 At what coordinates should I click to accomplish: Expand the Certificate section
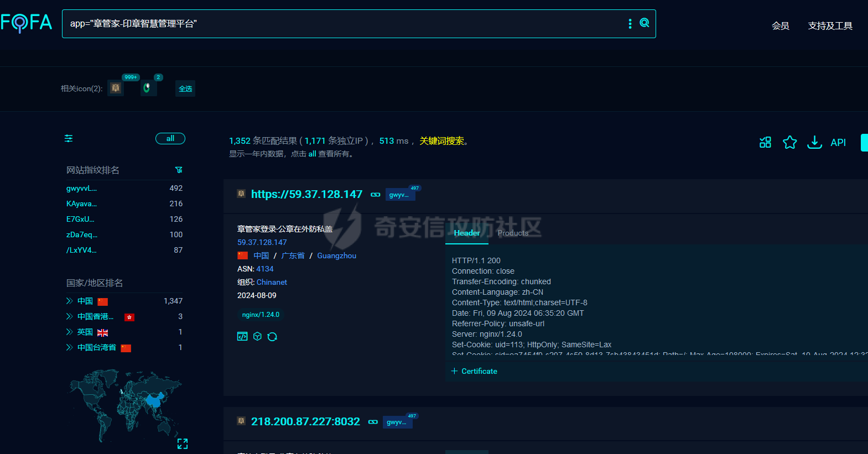click(x=474, y=371)
